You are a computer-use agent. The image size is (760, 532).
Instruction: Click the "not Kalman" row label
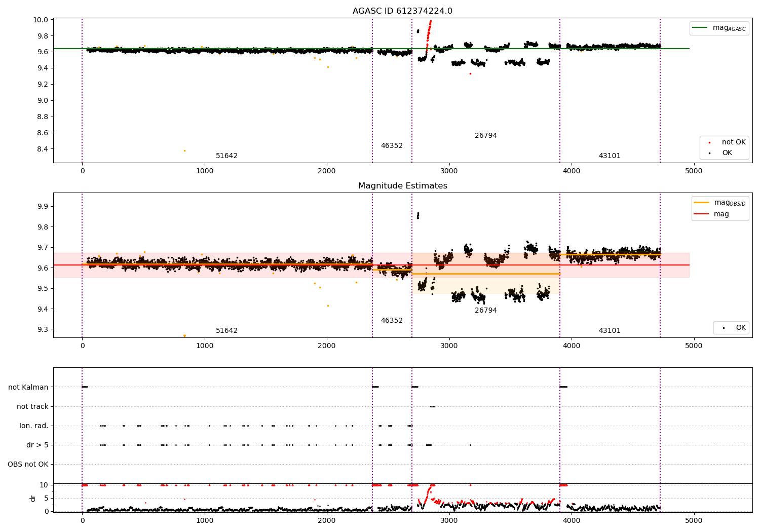click(x=28, y=387)
